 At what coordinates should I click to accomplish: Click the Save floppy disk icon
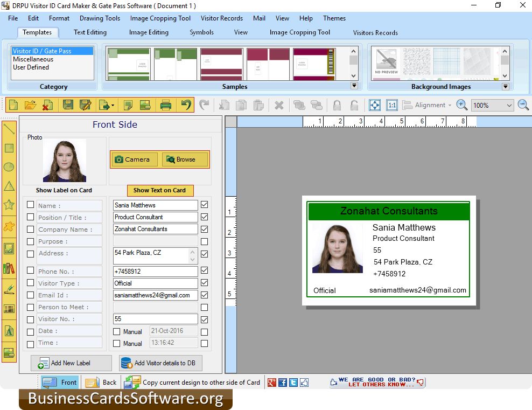click(68, 105)
